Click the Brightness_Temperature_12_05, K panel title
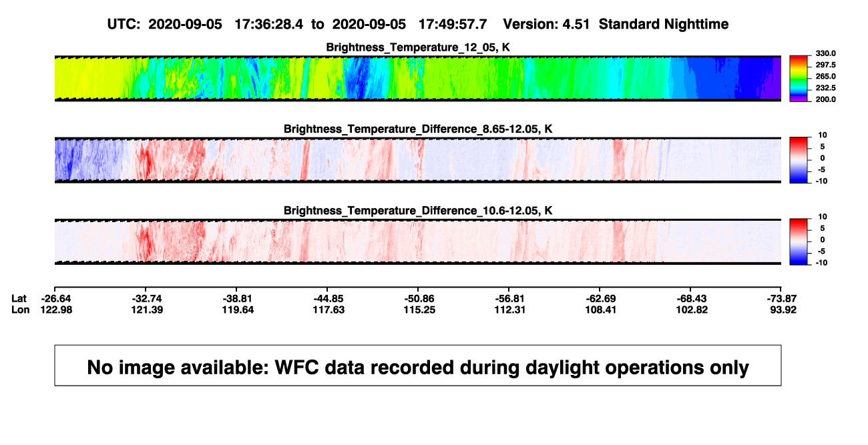This screenshot has width=868, height=445. pos(418,47)
